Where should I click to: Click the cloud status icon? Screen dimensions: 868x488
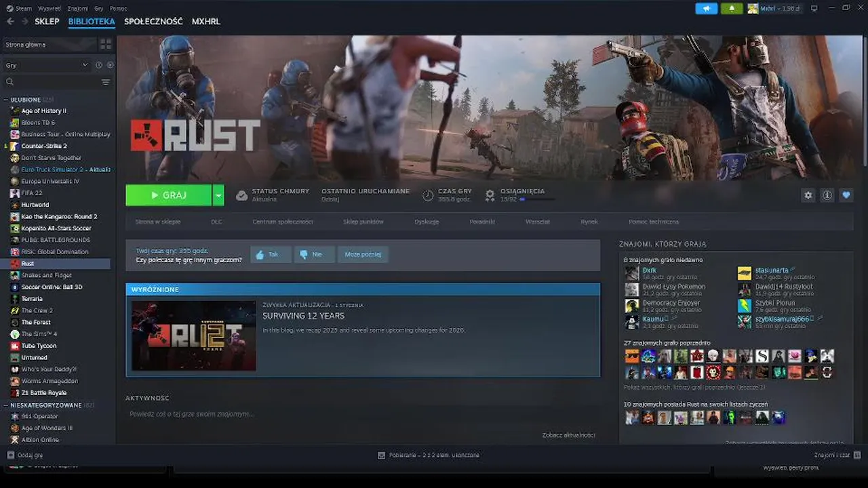241,195
